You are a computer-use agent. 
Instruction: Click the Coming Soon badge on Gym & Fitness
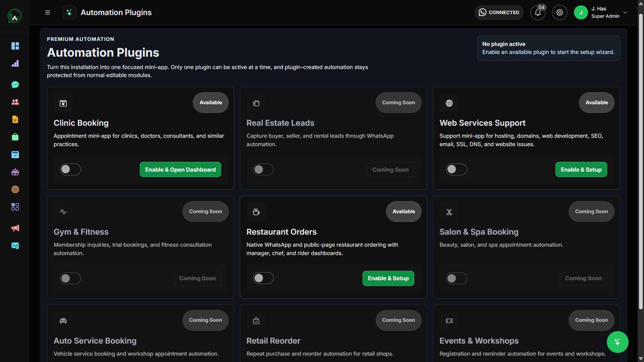pyautogui.click(x=206, y=212)
